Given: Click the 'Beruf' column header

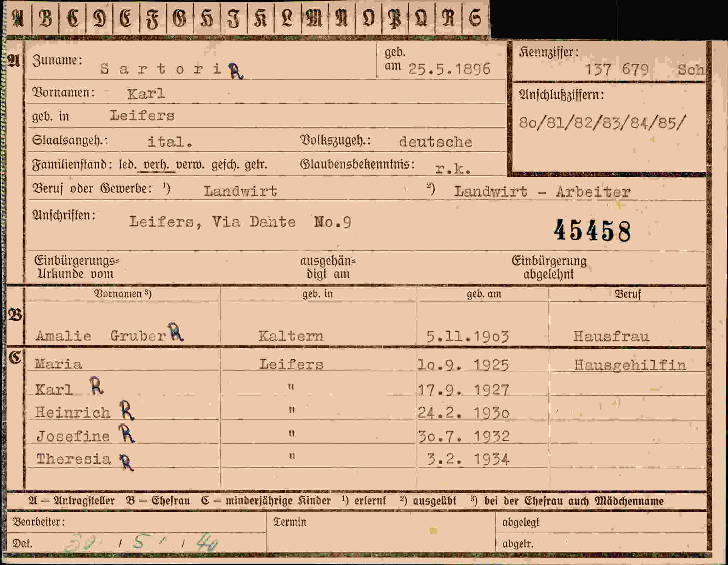Looking at the screenshot, I should click(627, 294).
